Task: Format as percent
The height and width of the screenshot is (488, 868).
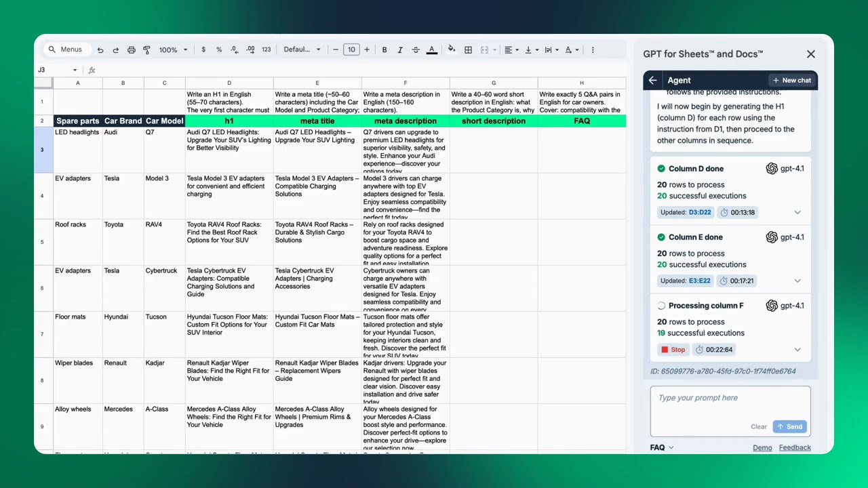Action: pos(219,49)
